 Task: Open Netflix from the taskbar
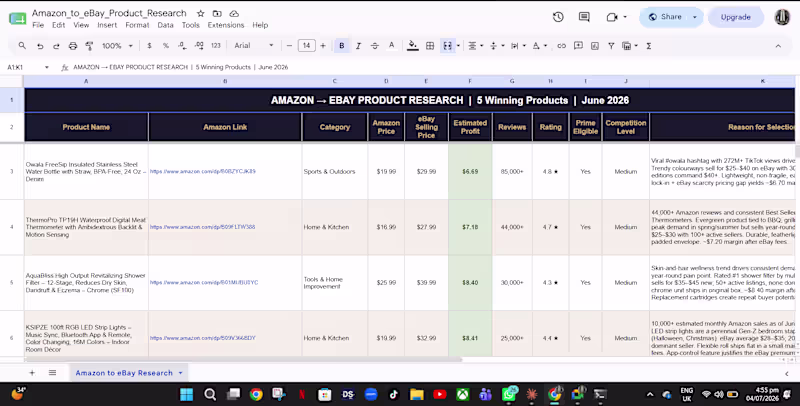tap(302, 394)
